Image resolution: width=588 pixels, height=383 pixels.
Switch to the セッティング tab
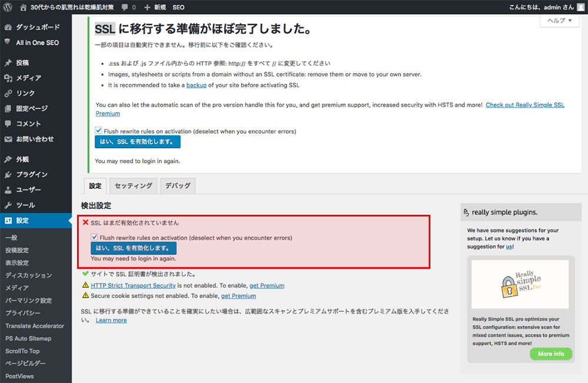click(x=133, y=186)
